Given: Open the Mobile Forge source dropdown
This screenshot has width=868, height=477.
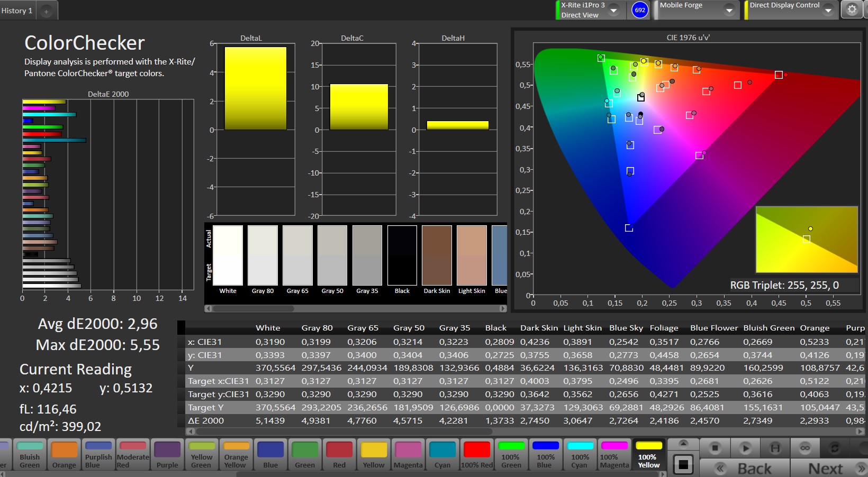Looking at the screenshot, I should pyautogui.click(x=729, y=10).
